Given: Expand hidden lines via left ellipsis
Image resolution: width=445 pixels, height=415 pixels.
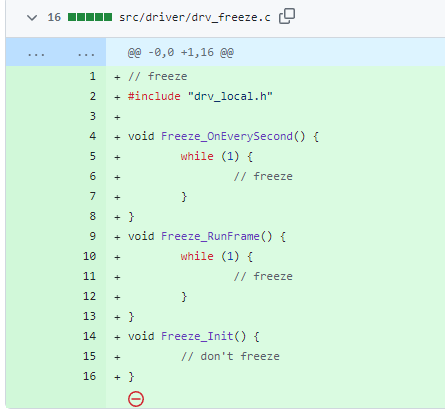Looking at the screenshot, I should coord(36,53).
